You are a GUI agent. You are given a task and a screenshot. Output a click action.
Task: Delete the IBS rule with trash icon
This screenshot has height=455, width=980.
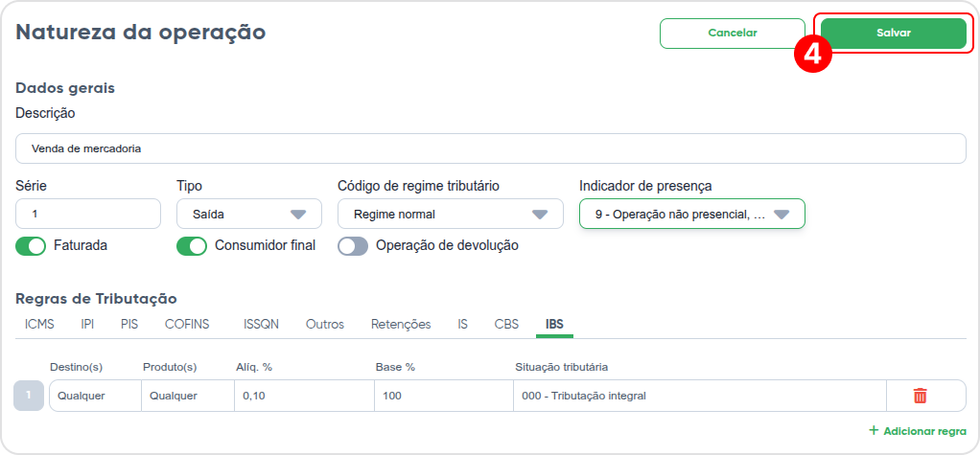tap(920, 396)
